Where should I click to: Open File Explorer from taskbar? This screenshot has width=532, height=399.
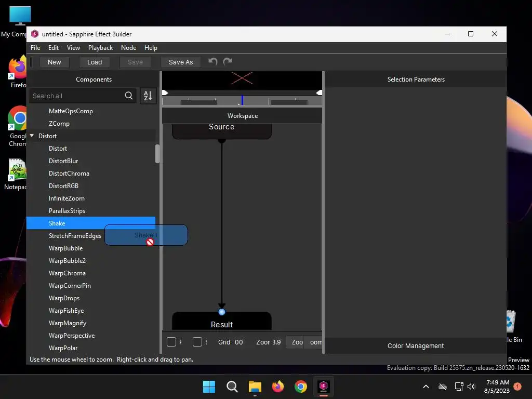[255, 387]
